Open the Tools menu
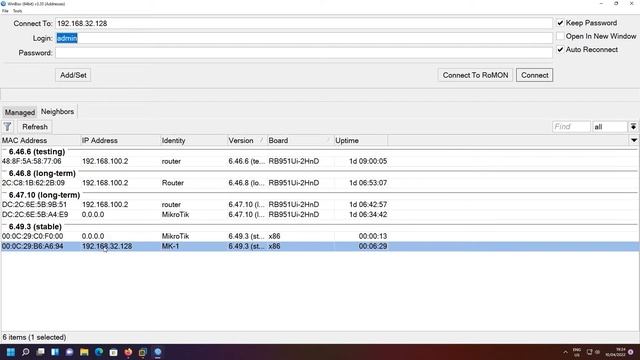Image resolution: width=640 pixels, height=360 pixels. (x=17, y=11)
